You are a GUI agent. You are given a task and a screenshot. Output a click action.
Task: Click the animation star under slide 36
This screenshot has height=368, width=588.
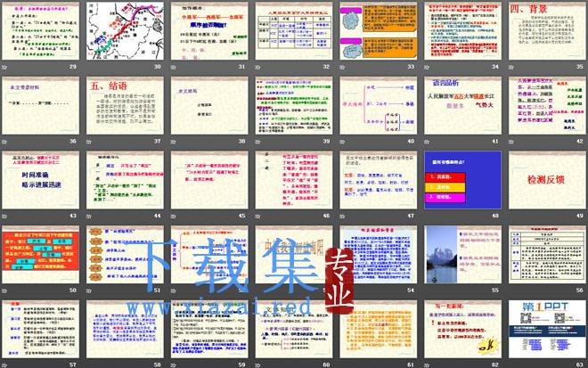tap(4, 142)
